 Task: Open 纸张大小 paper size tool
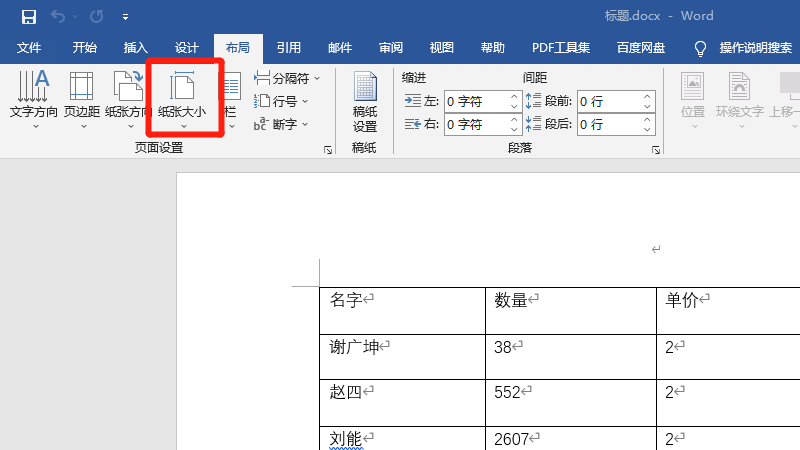pyautogui.click(x=182, y=100)
